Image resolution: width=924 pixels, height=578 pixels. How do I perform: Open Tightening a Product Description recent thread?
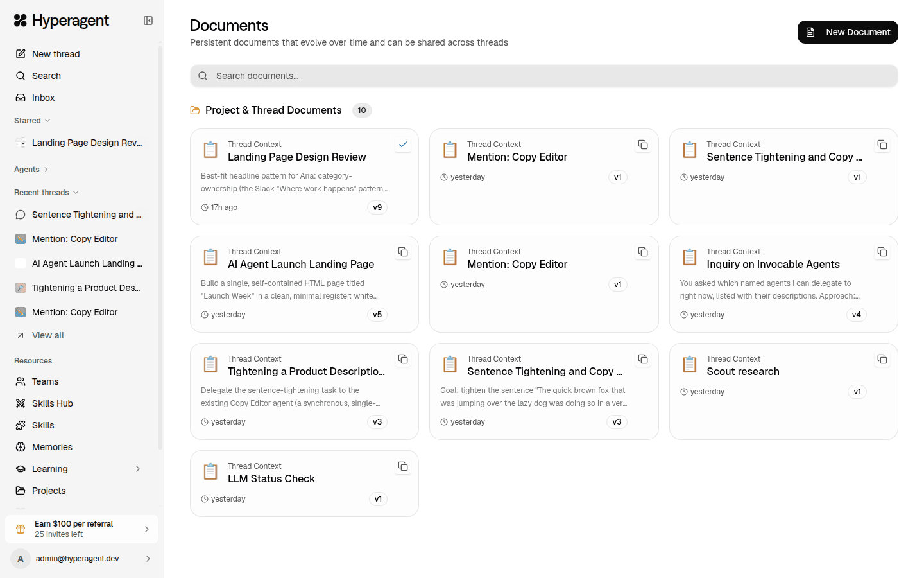click(79, 288)
